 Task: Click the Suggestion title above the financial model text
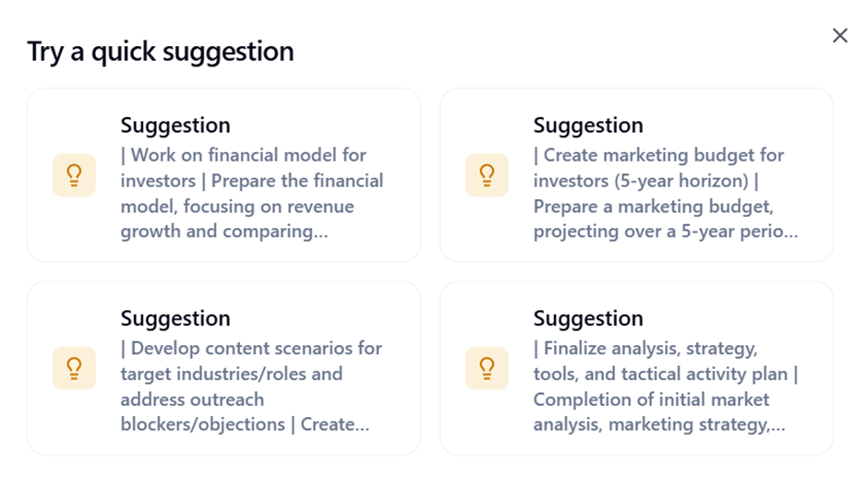175,125
